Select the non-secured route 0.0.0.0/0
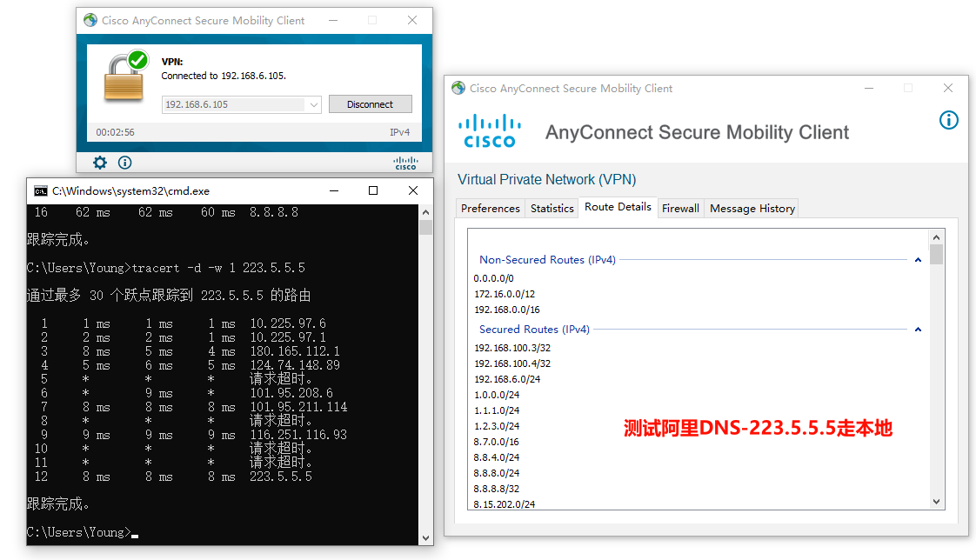Image resolution: width=976 pixels, height=560 pixels. [x=493, y=278]
